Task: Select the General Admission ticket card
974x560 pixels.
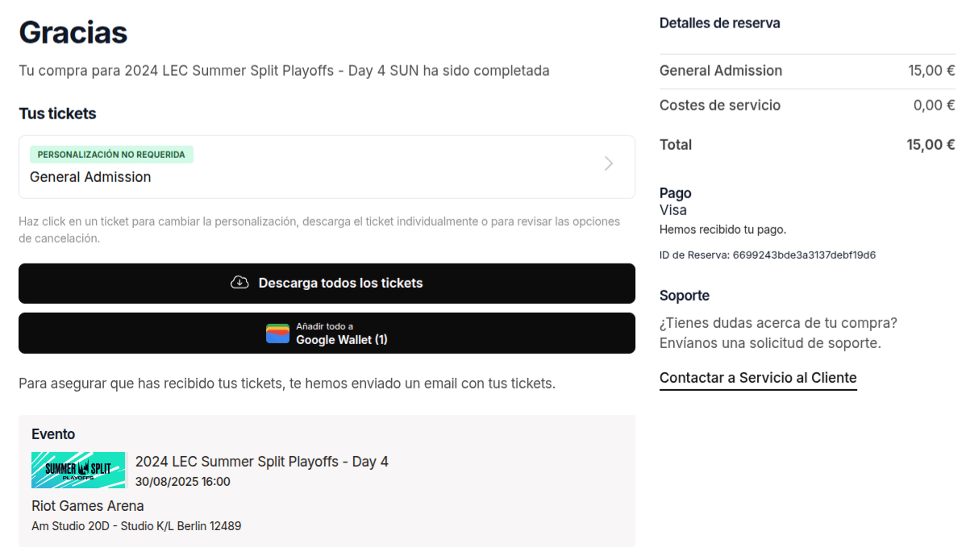Action: 327,167
